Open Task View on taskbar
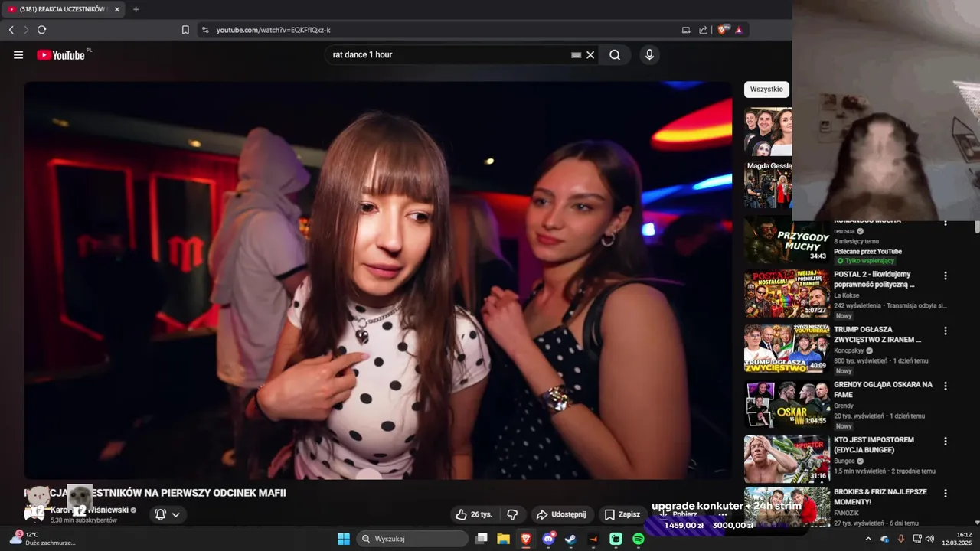The image size is (980, 551). click(481, 539)
